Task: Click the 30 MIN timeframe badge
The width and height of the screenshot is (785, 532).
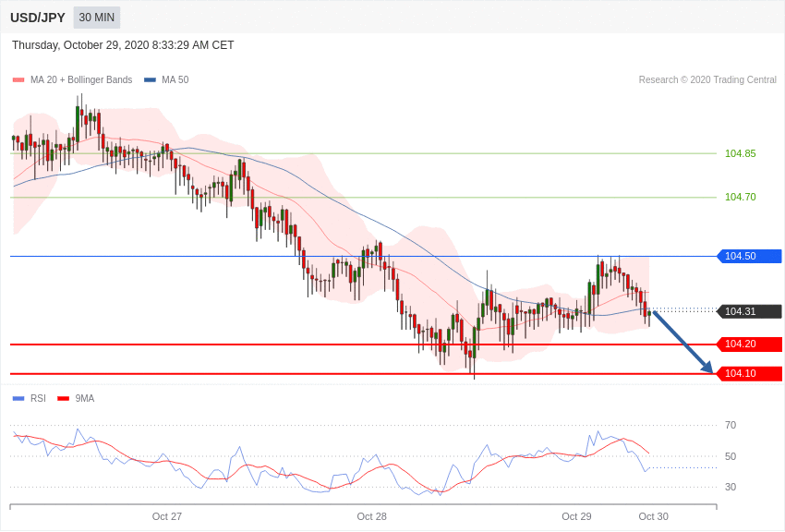Action: (x=97, y=18)
